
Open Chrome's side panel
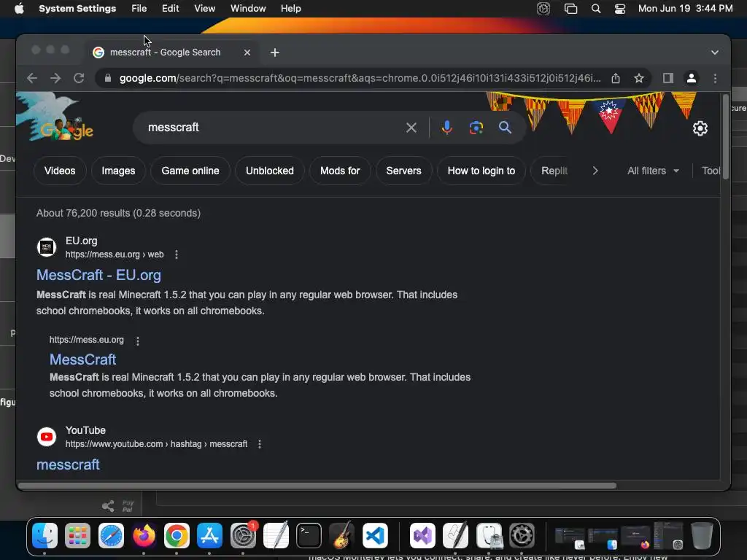[668, 78]
